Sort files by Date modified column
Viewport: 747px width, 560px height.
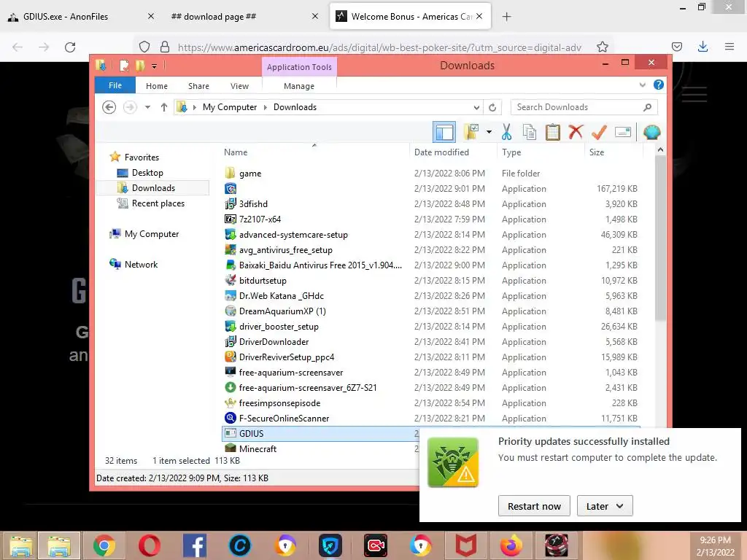[452, 152]
